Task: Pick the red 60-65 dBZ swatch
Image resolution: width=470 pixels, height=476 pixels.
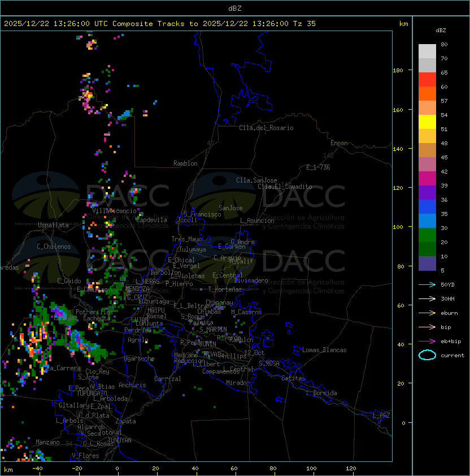Action: coord(427,80)
